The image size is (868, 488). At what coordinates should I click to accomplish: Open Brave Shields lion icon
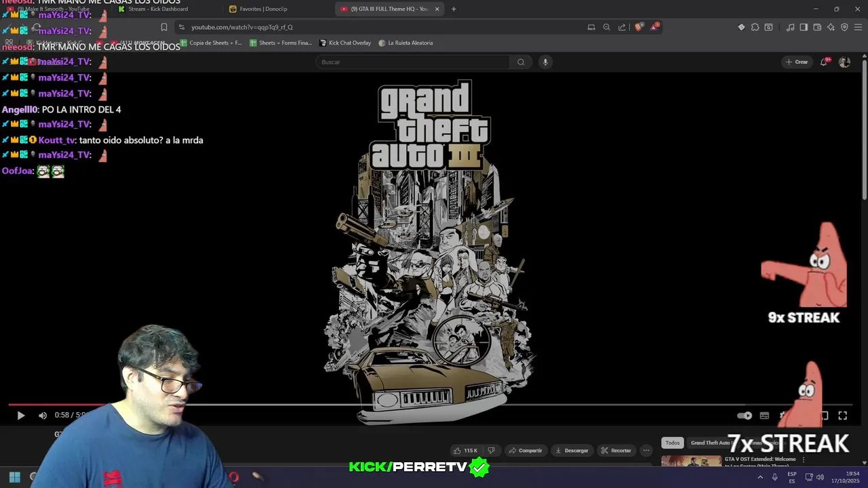(x=638, y=27)
